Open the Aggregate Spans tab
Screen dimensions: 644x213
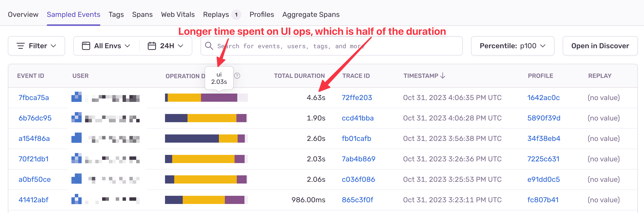pyautogui.click(x=311, y=14)
